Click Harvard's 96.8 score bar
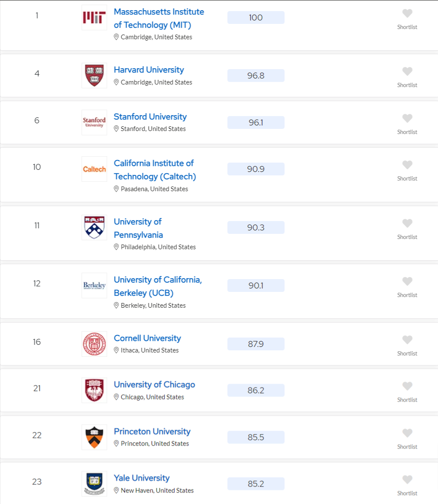Image resolution: width=438 pixels, height=504 pixels. click(256, 76)
